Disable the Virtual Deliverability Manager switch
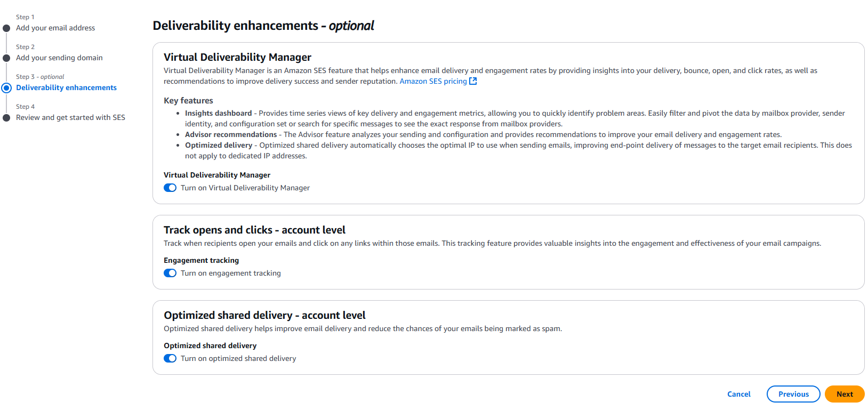Viewport: 868px width, 410px height. click(170, 188)
